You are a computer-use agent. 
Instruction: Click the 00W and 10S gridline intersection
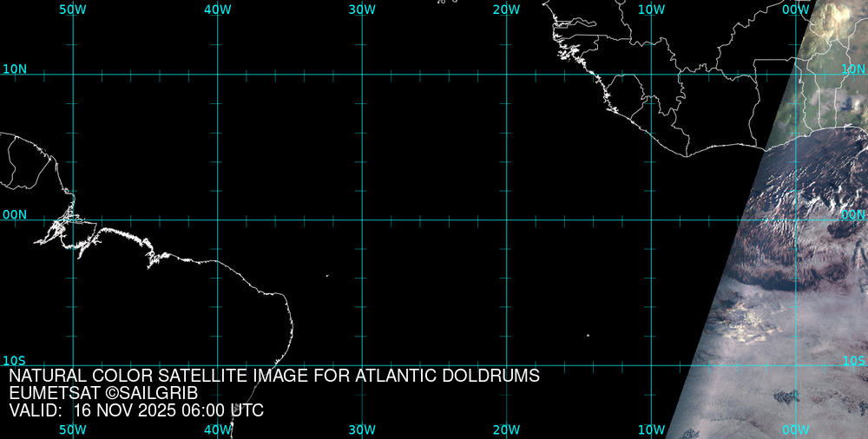point(797,364)
